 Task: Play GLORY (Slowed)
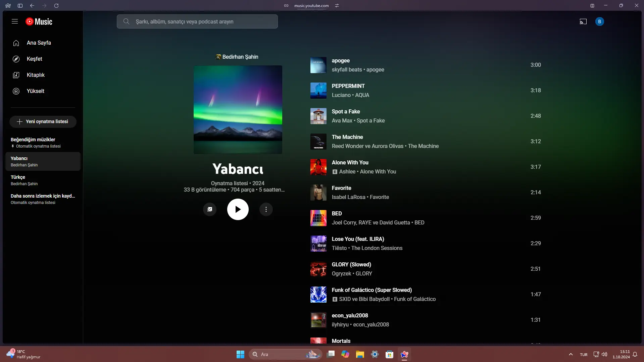(351, 265)
